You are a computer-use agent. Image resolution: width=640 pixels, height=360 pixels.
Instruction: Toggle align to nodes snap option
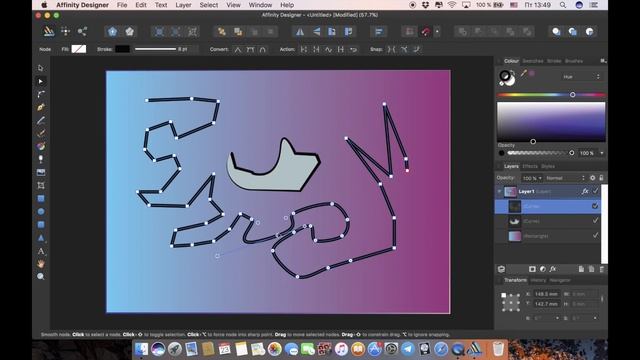pos(391,49)
